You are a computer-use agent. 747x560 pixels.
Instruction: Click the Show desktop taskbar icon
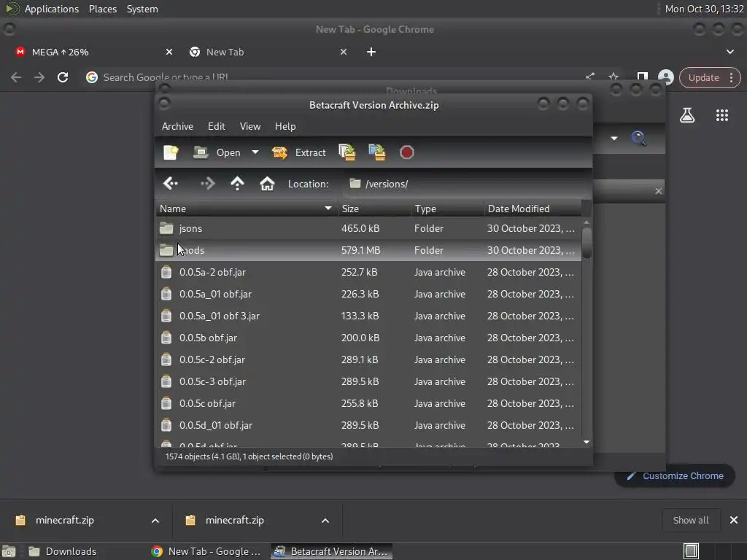[x=9, y=551]
